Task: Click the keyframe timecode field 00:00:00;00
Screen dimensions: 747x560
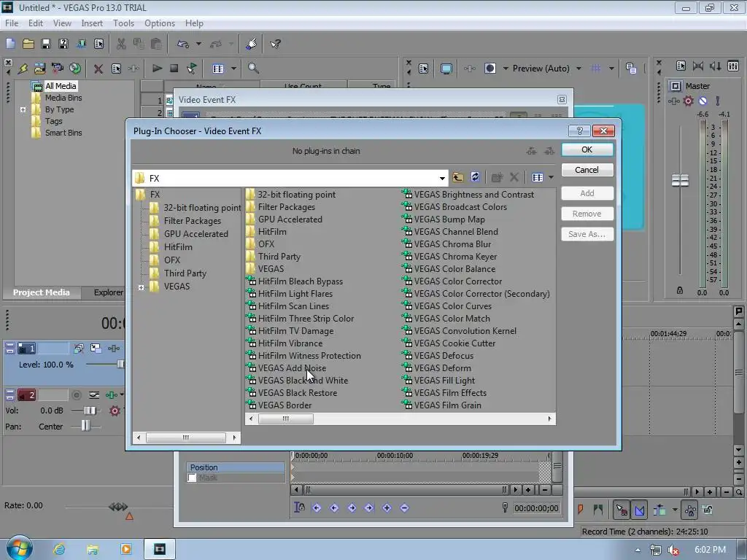Action: (x=536, y=508)
